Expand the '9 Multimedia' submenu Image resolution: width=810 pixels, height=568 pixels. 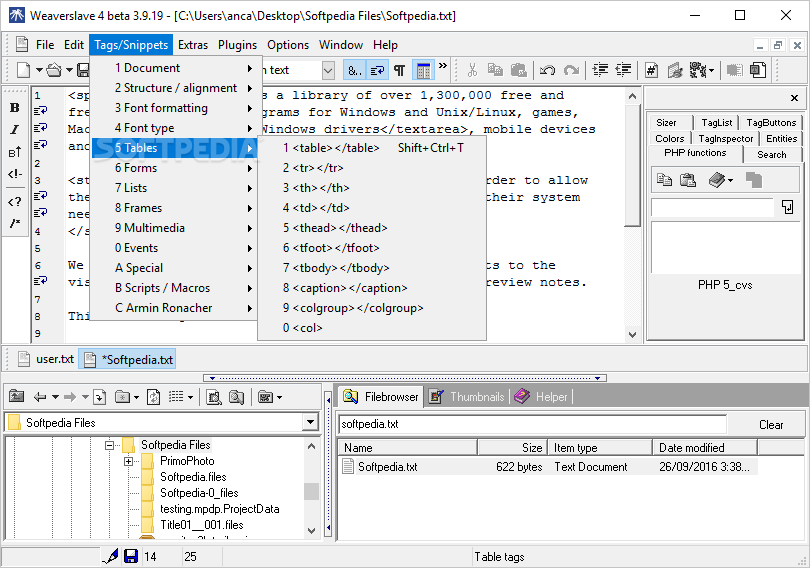tap(174, 228)
